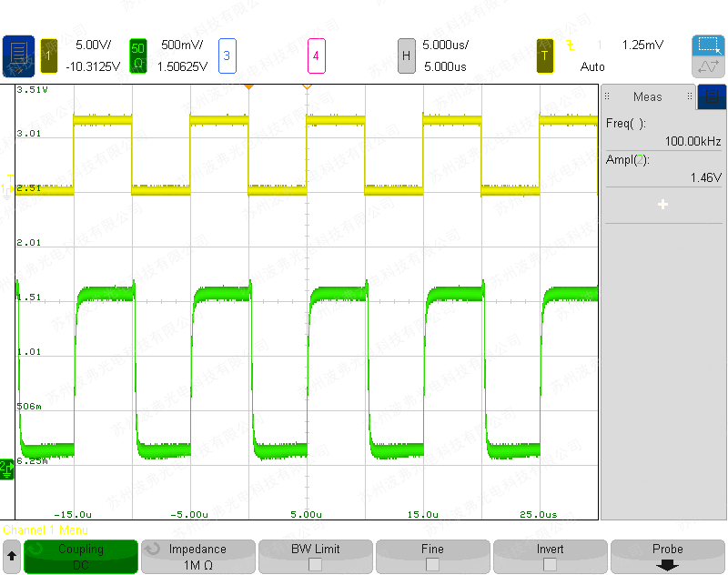Select the channel 1 yellow badge
Viewport: 728px width, 575px height.
pyautogui.click(x=48, y=55)
